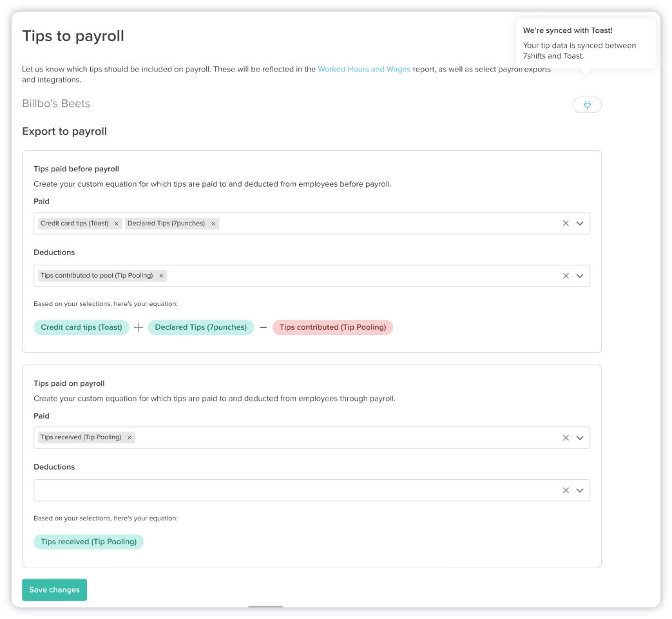The width and height of the screenshot is (672, 619).
Task: Expand Paid dropdown for tips before payroll
Action: click(580, 224)
